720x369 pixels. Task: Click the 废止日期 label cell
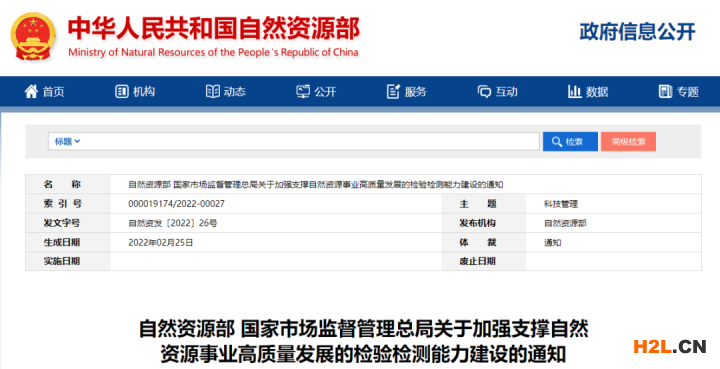click(484, 261)
